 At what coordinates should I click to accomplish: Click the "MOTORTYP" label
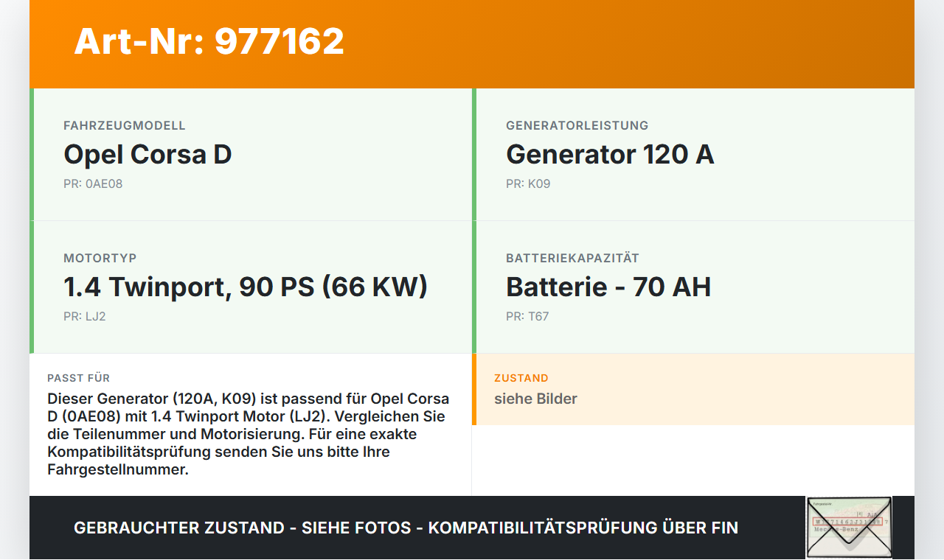click(x=100, y=259)
